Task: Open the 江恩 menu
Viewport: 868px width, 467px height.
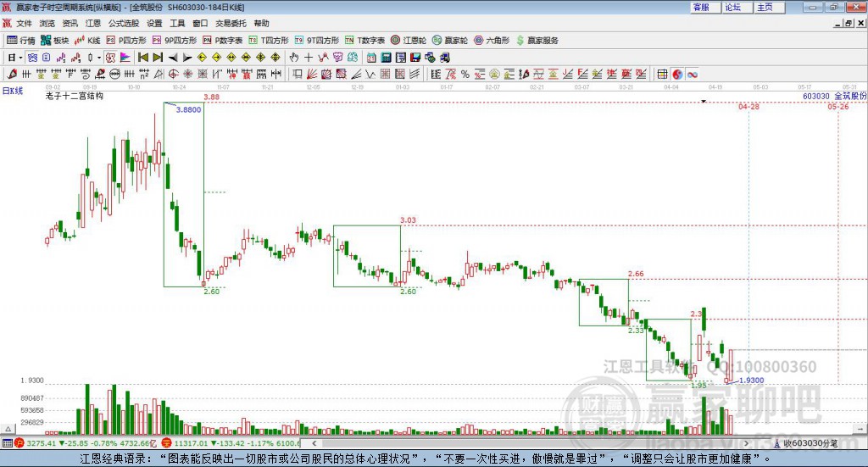Action: tap(93, 23)
